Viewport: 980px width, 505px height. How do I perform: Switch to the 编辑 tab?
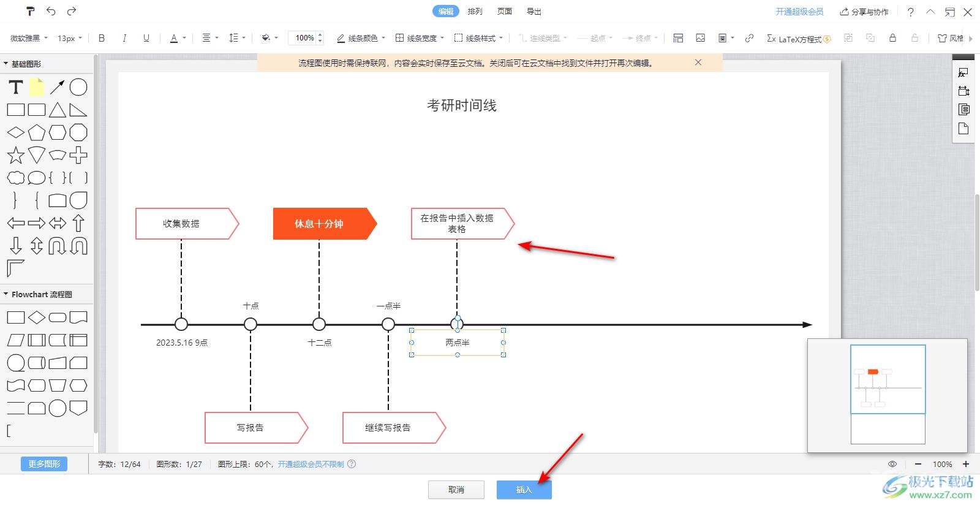point(445,11)
